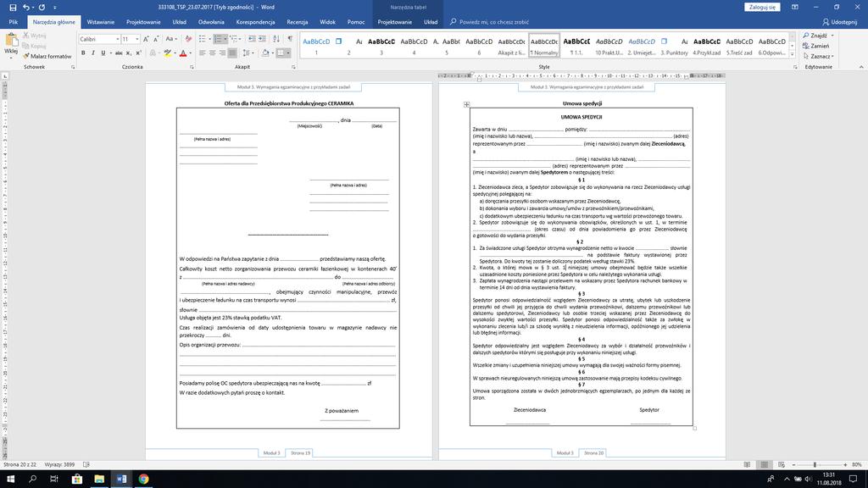The width and height of the screenshot is (868, 488).
Task: Switch to Read Mode view in status bar
Action: coord(748,465)
